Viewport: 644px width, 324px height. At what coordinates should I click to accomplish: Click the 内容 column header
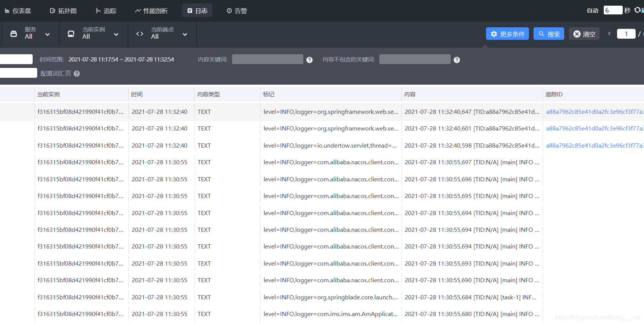click(410, 94)
